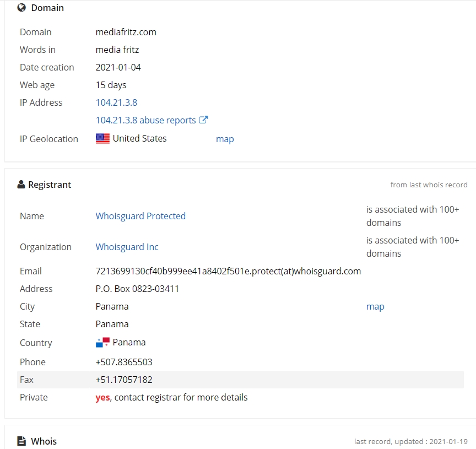476x449 pixels.
Task: Open map link next to United States
Action: point(225,139)
